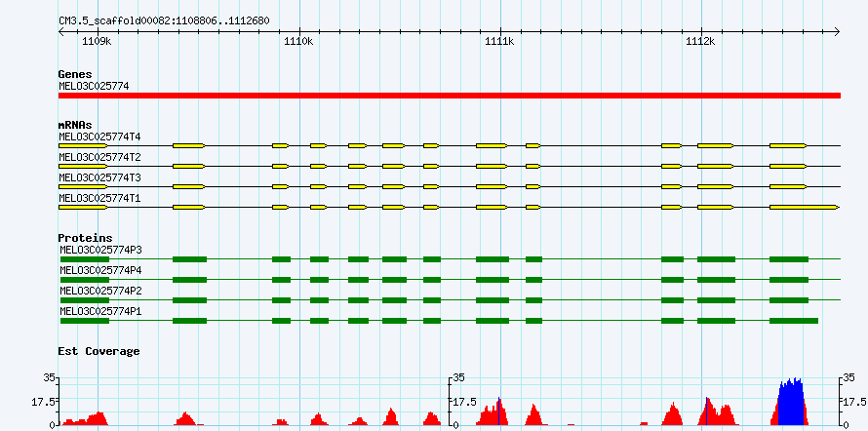Click the 1111k ruler label
The width and height of the screenshot is (868, 431).
point(499,40)
